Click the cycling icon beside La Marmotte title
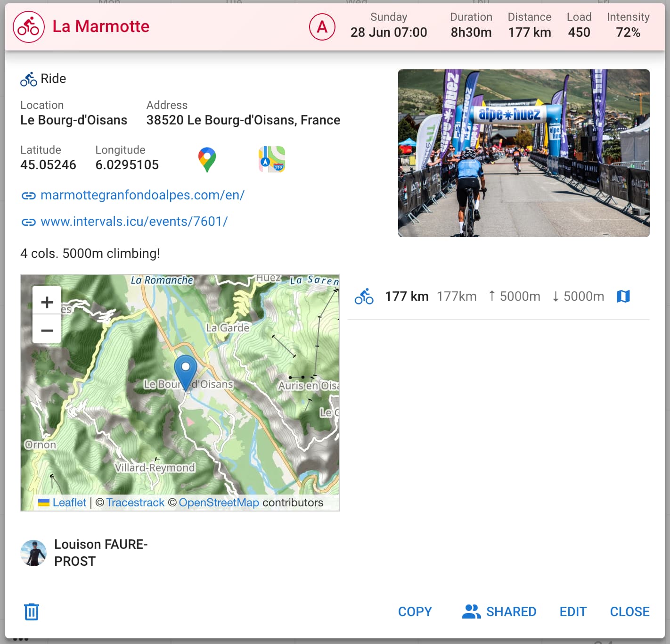This screenshot has height=644, width=670. 29,27
